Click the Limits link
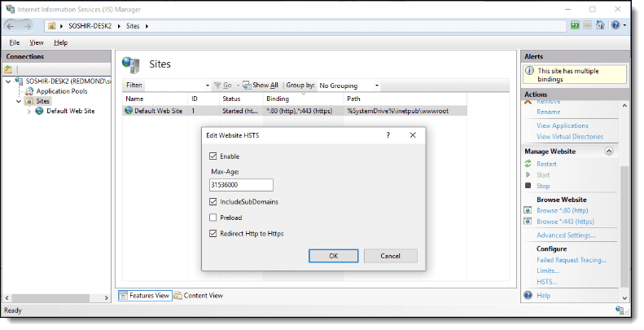This screenshot has width=644, height=330. tap(548, 271)
